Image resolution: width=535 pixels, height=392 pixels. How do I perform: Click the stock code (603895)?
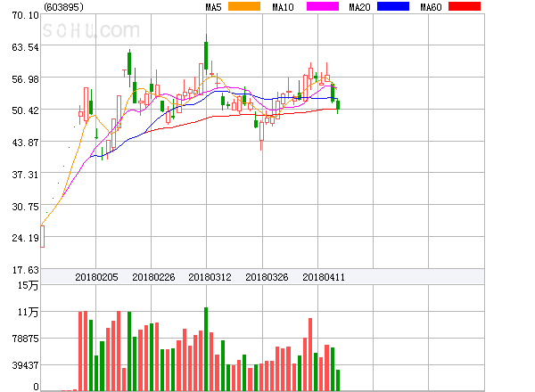(64, 7)
